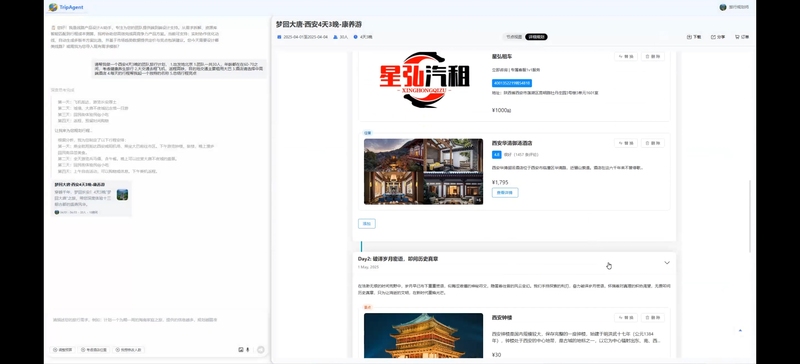Click the second suggestion chip below chat input

(x=95, y=350)
